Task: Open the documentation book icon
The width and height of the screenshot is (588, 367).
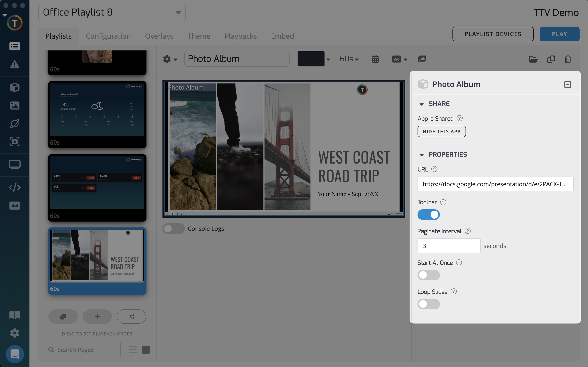Action: 15,315
